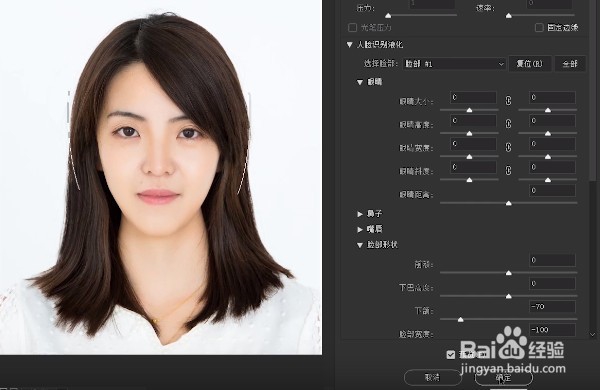The width and height of the screenshot is (600, 390).
Task: Collapse the 脸部形状 face shape group
Action: point(360,245)
